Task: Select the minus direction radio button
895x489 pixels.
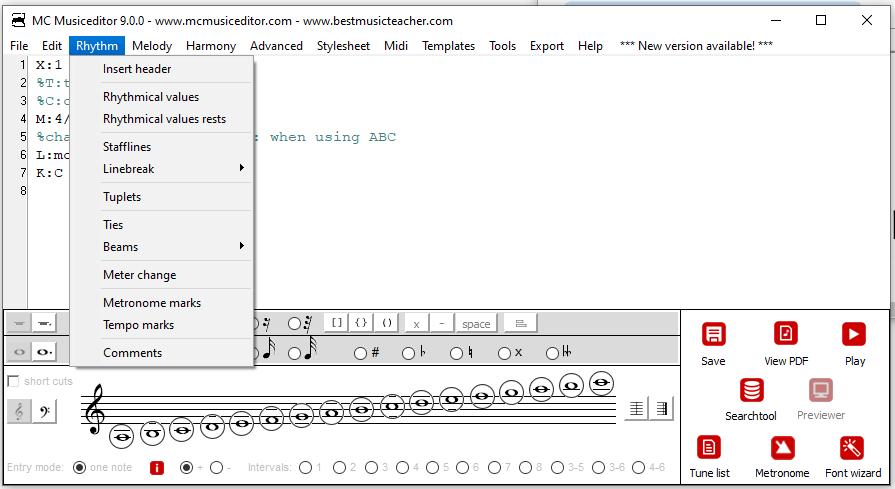Action: coord(216,468)
